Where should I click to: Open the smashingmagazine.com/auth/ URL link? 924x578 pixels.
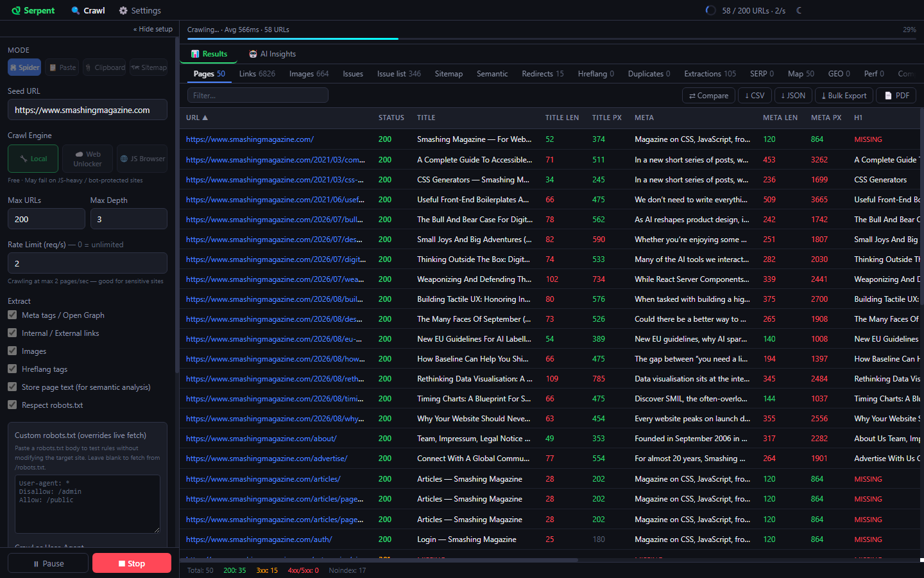click(x=259, y=539)
